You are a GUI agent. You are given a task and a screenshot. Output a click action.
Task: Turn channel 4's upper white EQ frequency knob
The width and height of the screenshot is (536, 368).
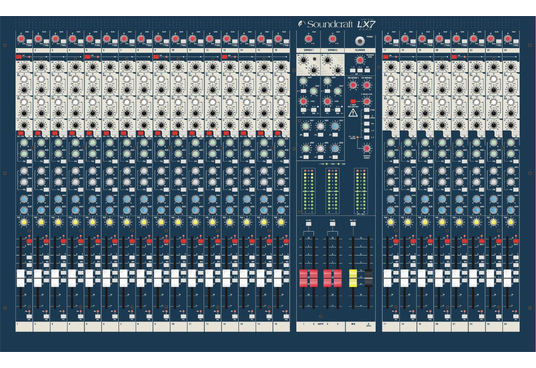pos(76,79)
